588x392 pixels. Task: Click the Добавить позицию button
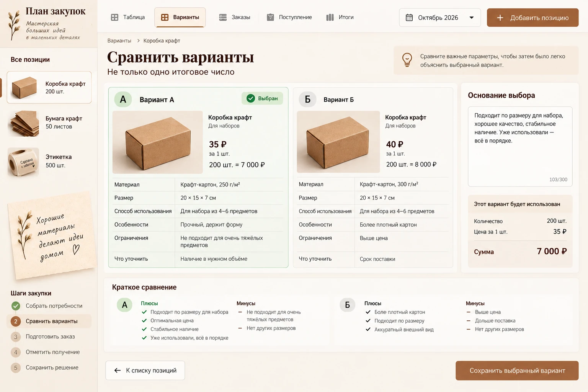pos(532,18)
